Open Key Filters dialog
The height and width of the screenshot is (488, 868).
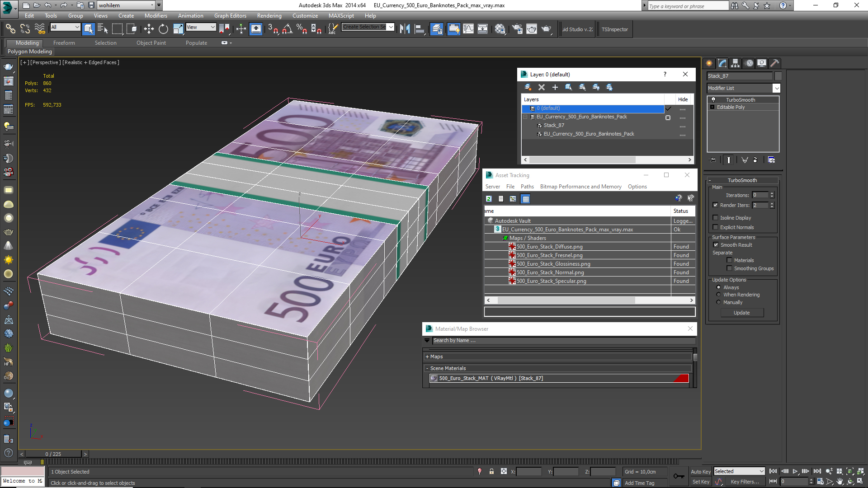745,482
